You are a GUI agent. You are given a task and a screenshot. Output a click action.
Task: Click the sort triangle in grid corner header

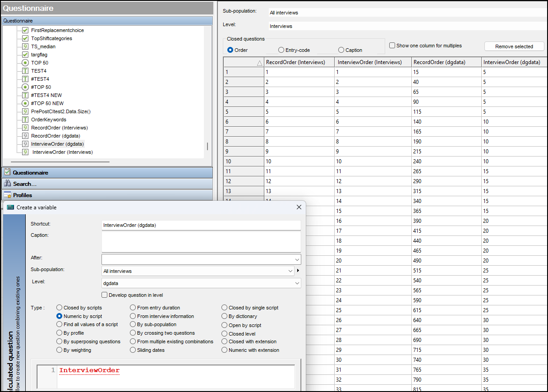click(x=259, y=63)
